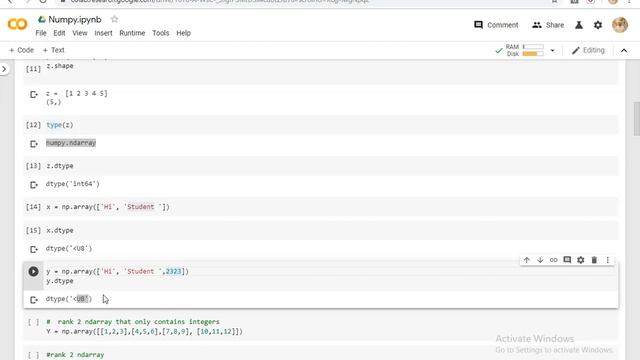Click the highlighted 2323 value in code
The width and height of the screenshot is (640, 360).
tap(173, 271)
